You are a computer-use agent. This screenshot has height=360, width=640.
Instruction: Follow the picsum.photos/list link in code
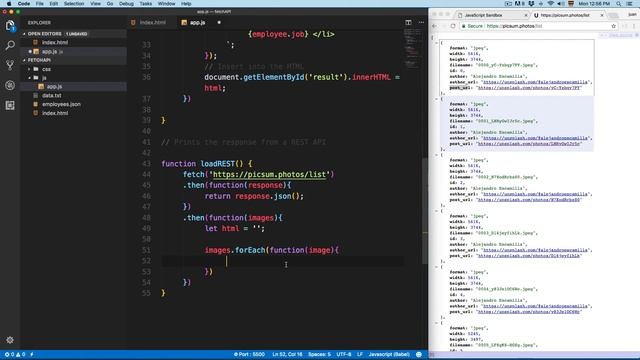(x=269, y=175)
